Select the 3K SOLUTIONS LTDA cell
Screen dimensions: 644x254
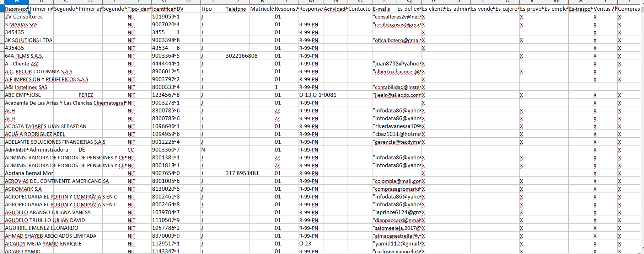click(x=17, y=40)
